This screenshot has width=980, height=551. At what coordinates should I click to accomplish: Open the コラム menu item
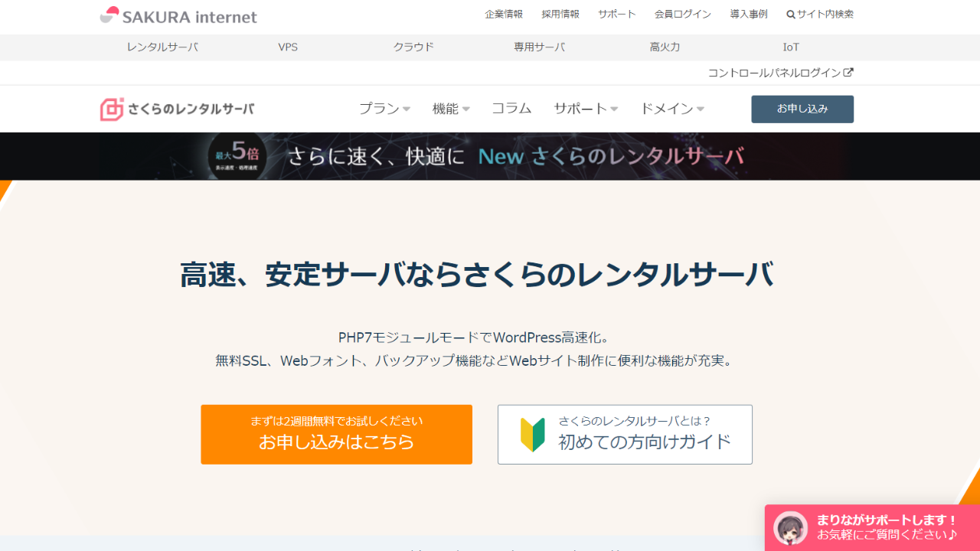pyautogui.click(x=511, y=109)
